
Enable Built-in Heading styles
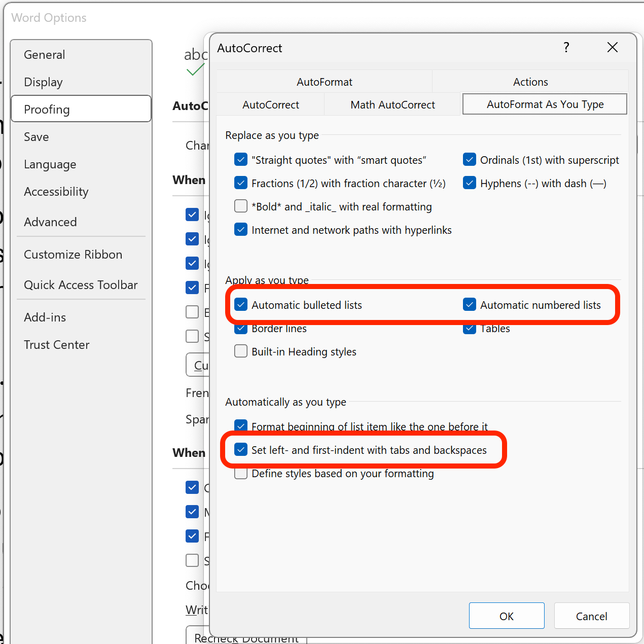tap(241, 351)
